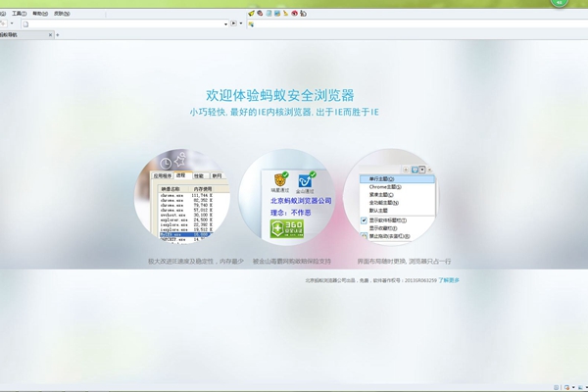The height and width of the screenshot is (392, 588).
Task: Open a new tab with plus button
Action: [x=57, y=35]
